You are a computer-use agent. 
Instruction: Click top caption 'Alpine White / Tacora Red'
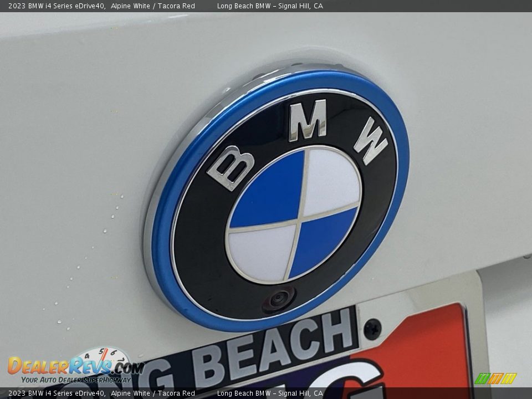pyautogui.click(x=153, y=6)
